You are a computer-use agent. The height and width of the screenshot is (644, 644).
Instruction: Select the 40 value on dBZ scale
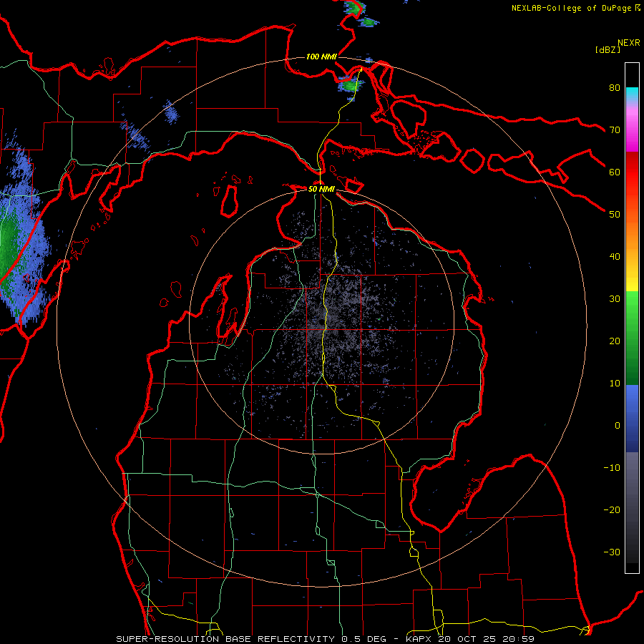pyautogui.click(x=615, y=257)
